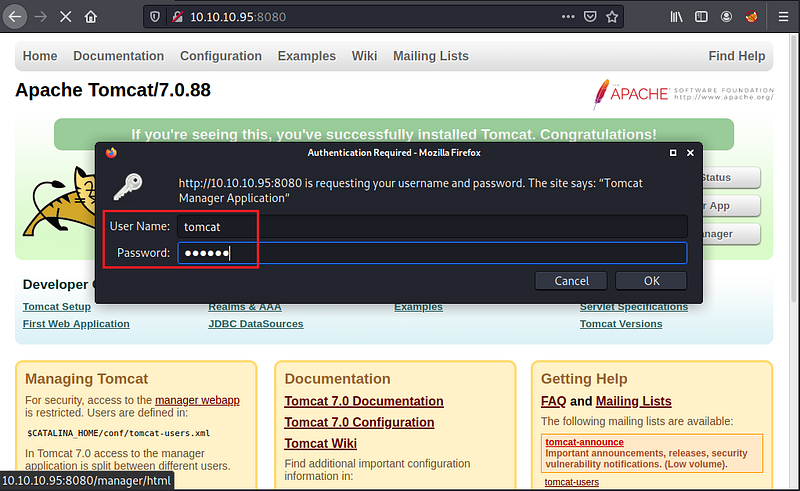Open the insecure connection lock icon

click(x=177, y=17)
